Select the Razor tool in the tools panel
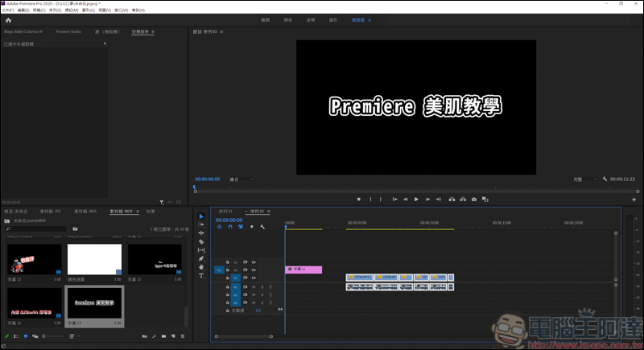Screen dimensions: 644x350 pyautogui.click(x=201, y=241)
